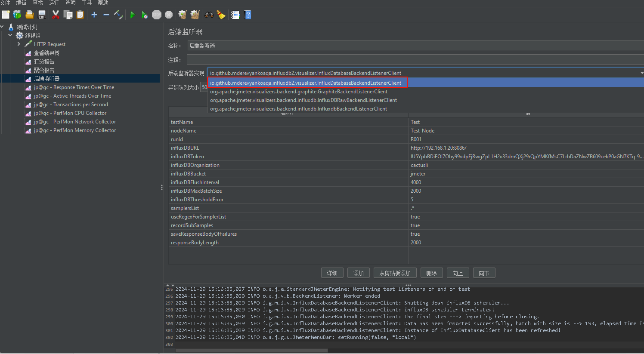644x354 pixels.
Task: Select 后端监听器 in the tree
Action: point(46,79)
